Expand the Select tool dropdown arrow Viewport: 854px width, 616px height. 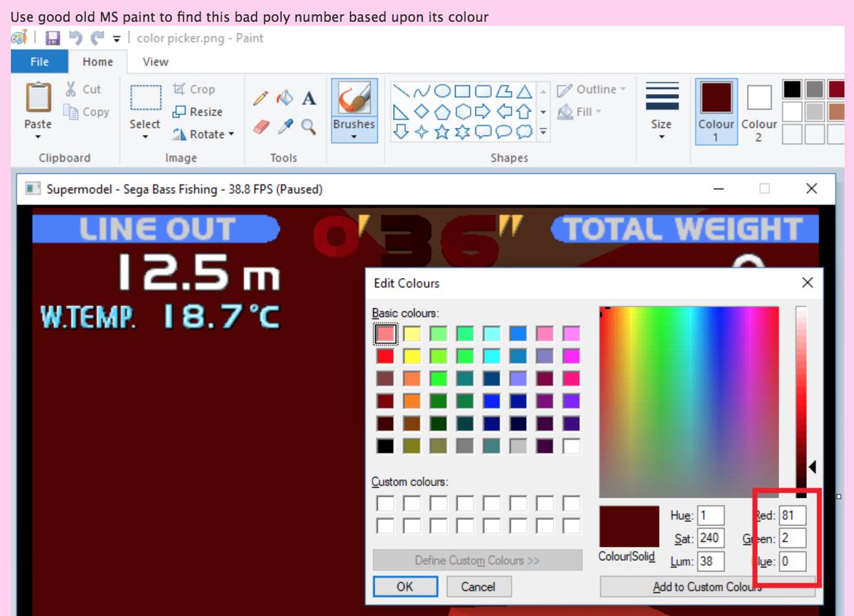point(145,136)
